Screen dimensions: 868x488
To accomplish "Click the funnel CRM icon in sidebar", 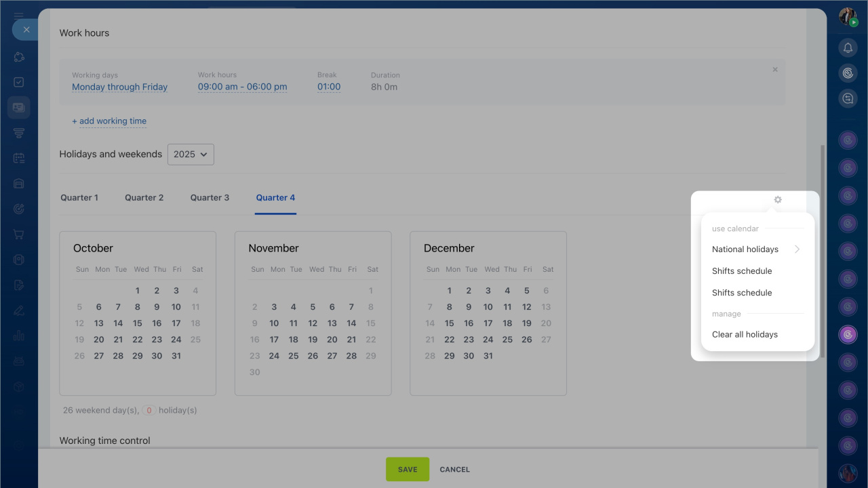I will 19,133.
